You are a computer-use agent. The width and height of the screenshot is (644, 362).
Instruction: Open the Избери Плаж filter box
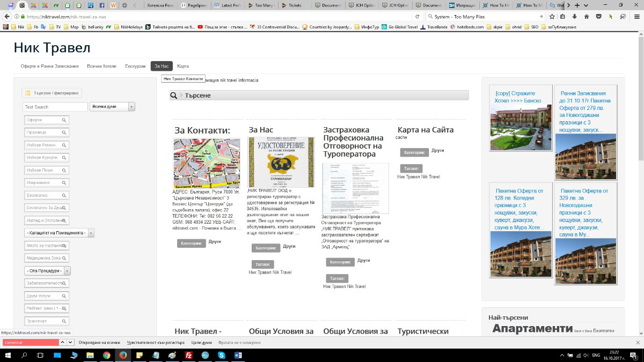pos(47,170)
